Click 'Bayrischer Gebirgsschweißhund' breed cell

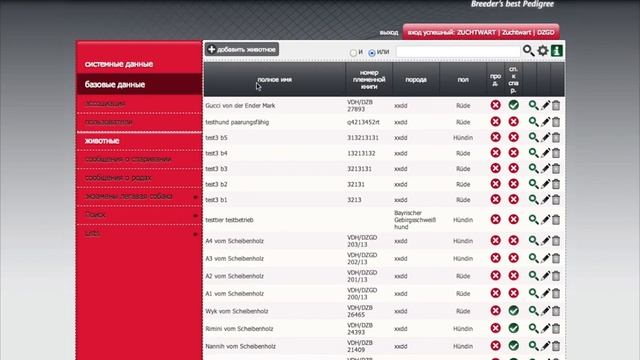(x=415, y=220)
